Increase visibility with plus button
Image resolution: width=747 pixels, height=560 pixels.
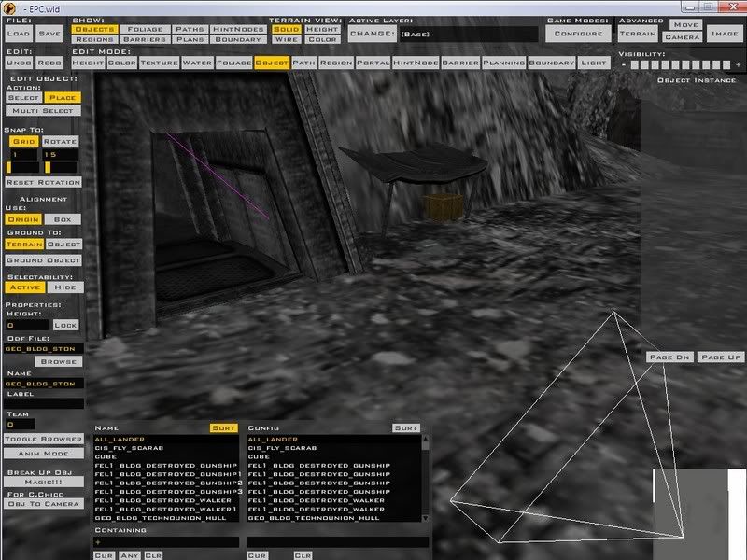coord(739,65)
